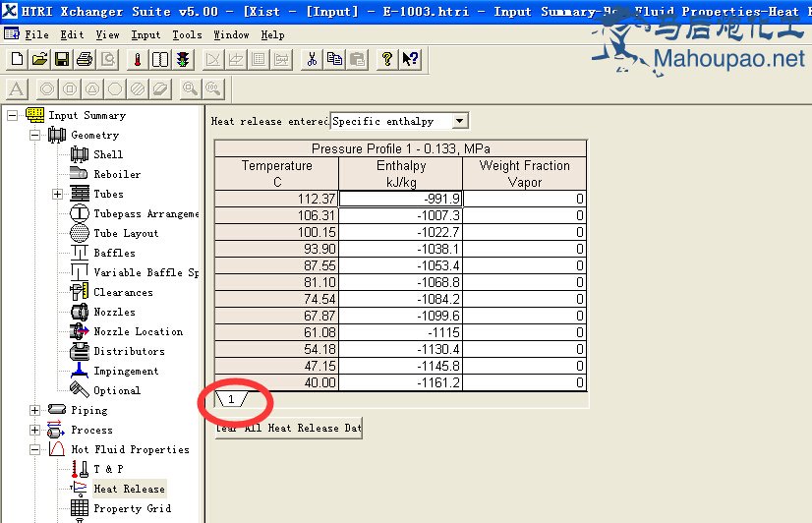This screenshot has width=812, height=523.
Task: Open the File menu
Action: pyautogui.click(x=36, y=34)
